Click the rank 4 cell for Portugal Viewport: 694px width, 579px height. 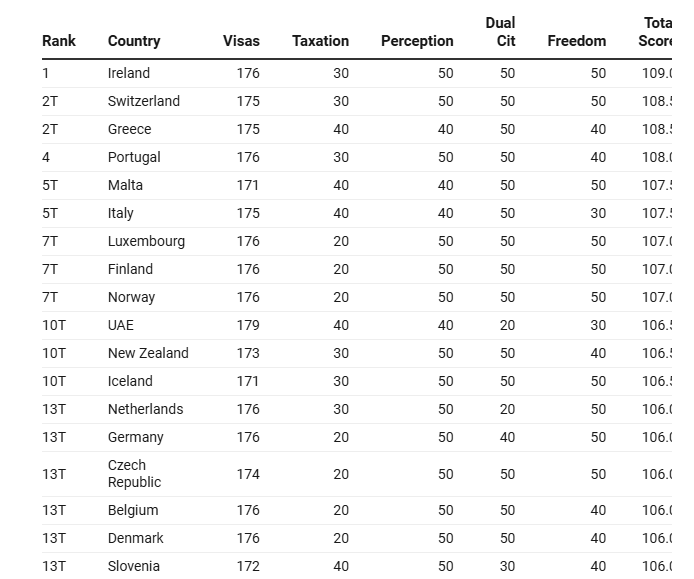(x=46, y=157)
